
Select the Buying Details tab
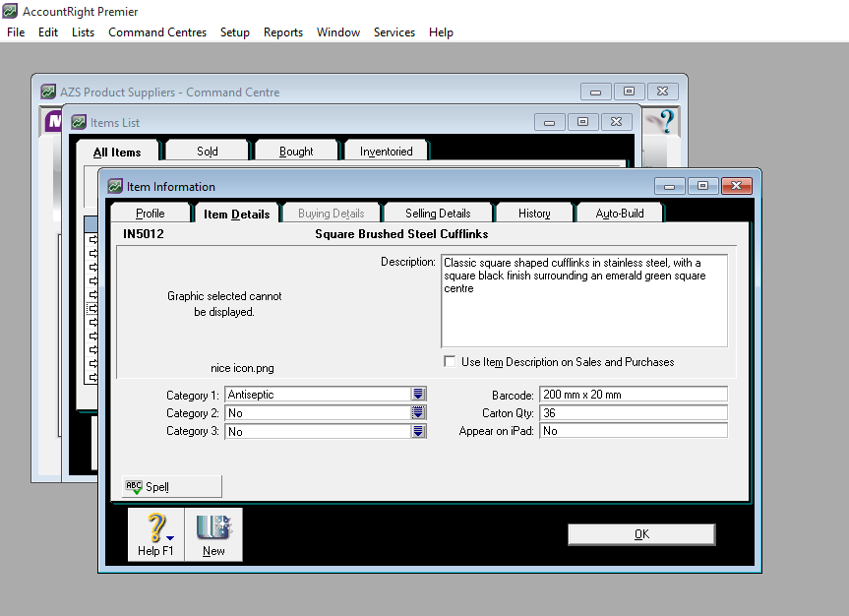click(x=331, y=213)
